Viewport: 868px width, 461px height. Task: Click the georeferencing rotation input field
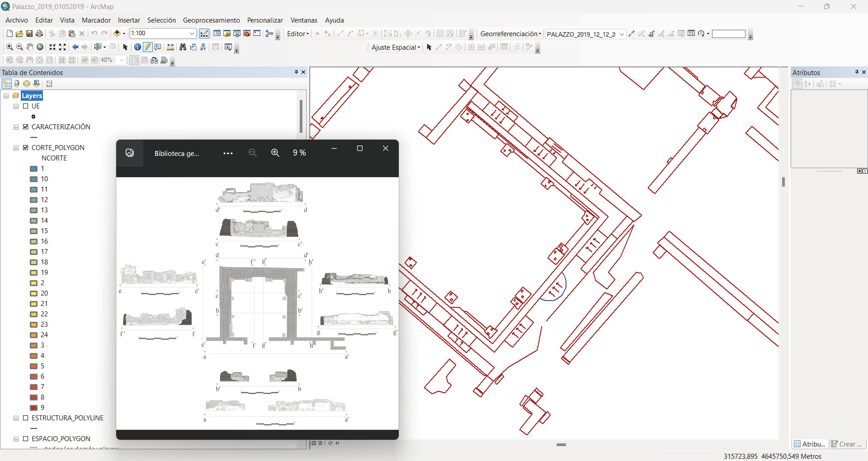(x=729, y=34)
